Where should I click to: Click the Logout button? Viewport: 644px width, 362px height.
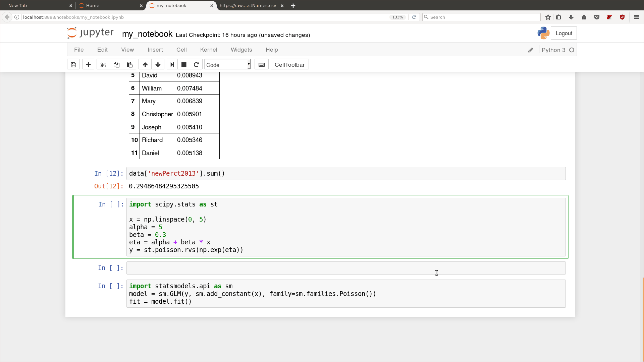pos(564,33)
